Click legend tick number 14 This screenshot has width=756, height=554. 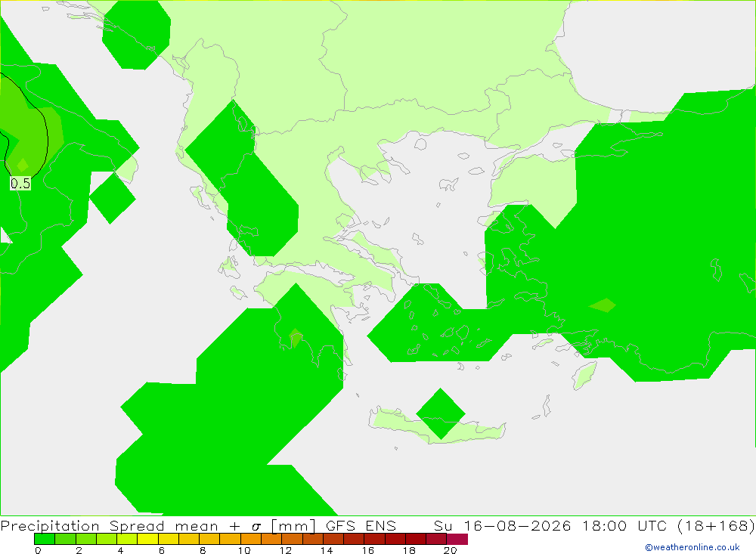click(x=327, y=550)
